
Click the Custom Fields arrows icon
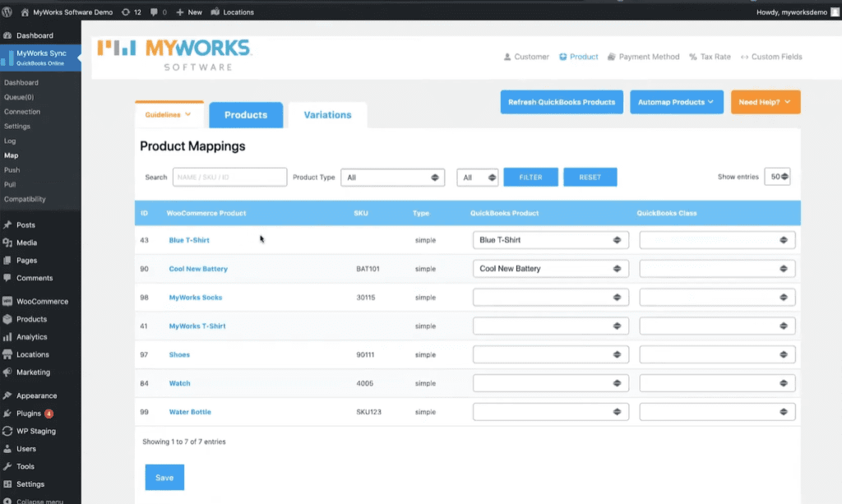(744, 57)
